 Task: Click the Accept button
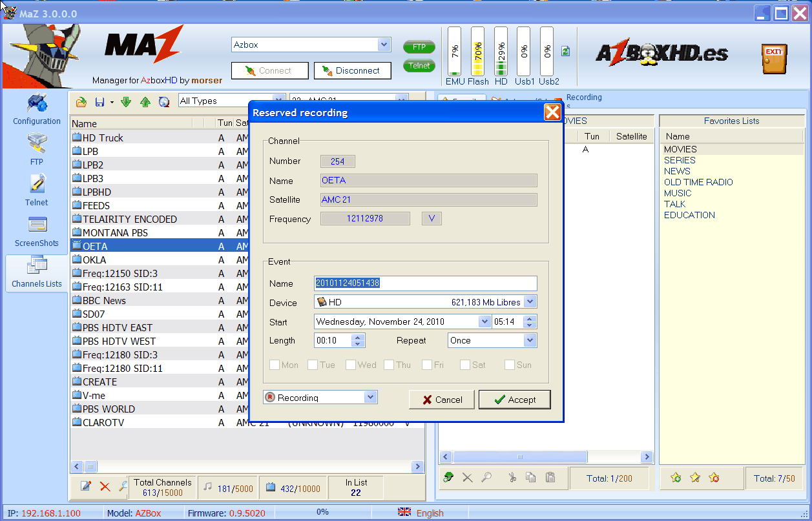(x=515, y=400)
